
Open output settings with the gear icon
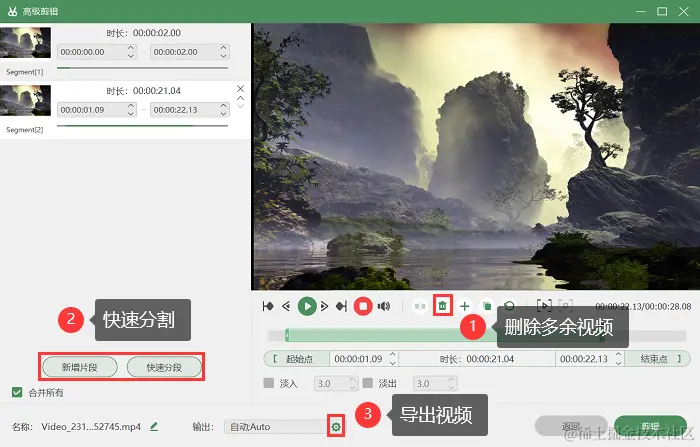pyautogui.click(x=336, y=427)
